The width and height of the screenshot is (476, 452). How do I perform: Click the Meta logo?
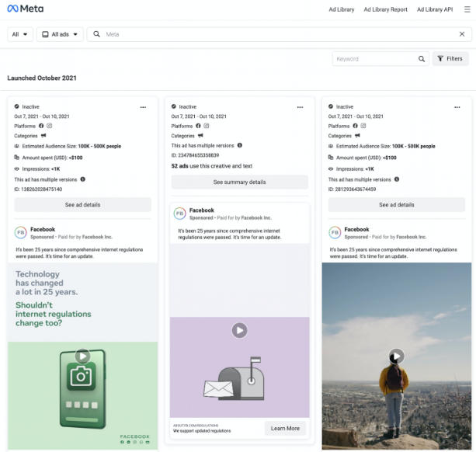[x=25, y=9]
